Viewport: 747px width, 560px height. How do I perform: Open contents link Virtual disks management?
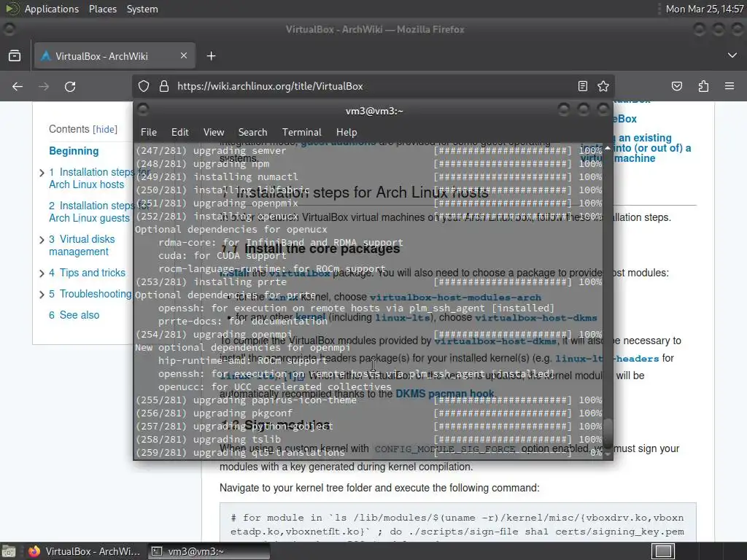point(82,245)
